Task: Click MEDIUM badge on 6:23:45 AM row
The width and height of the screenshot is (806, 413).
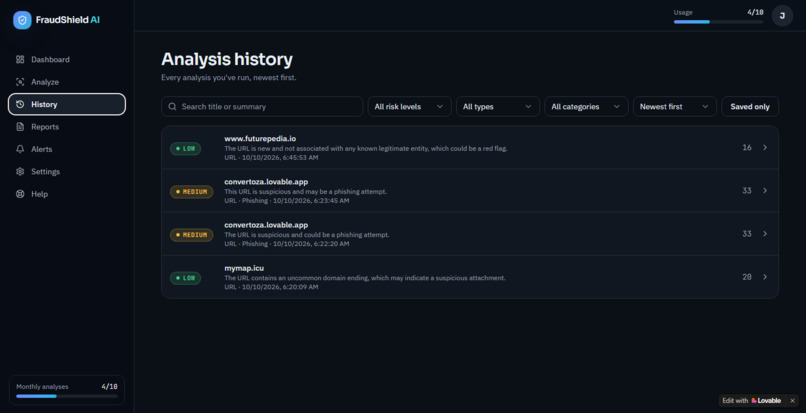Action: point(192,192)
